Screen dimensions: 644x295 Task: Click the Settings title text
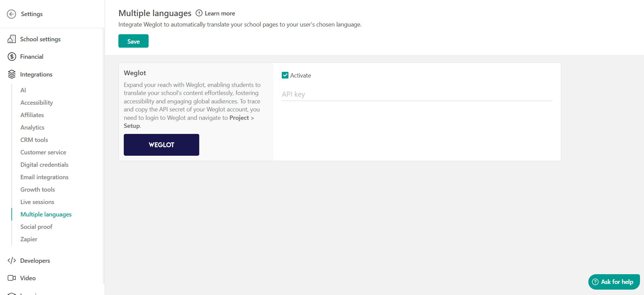pyautogui.click(x=32, y=14)
